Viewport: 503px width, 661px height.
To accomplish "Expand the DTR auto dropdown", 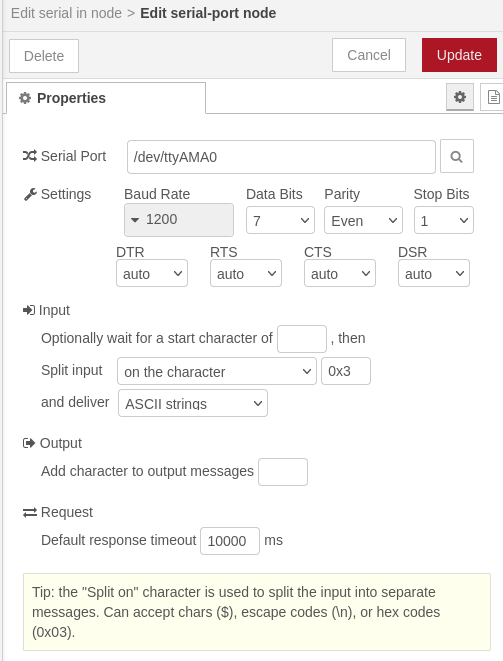I will [x=152, y=273].
